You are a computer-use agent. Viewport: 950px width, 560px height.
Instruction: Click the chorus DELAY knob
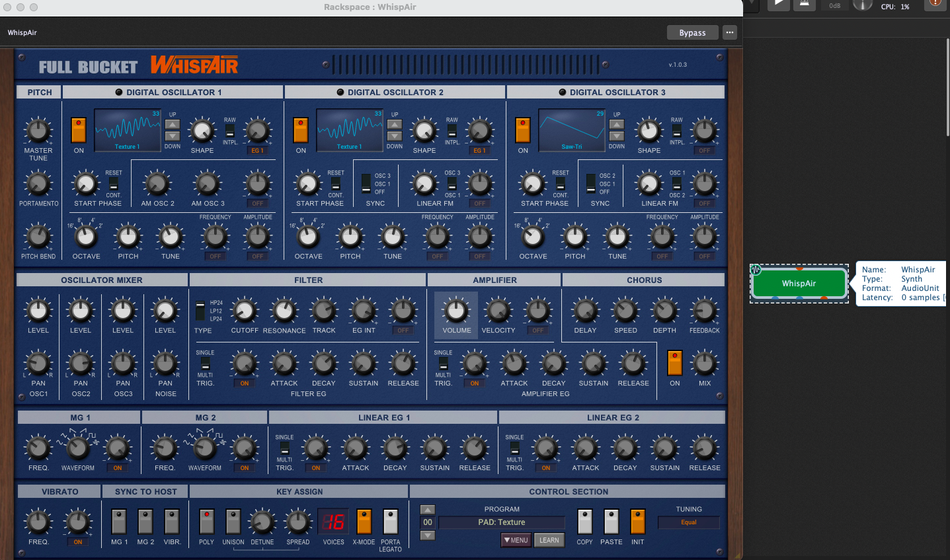585,311
